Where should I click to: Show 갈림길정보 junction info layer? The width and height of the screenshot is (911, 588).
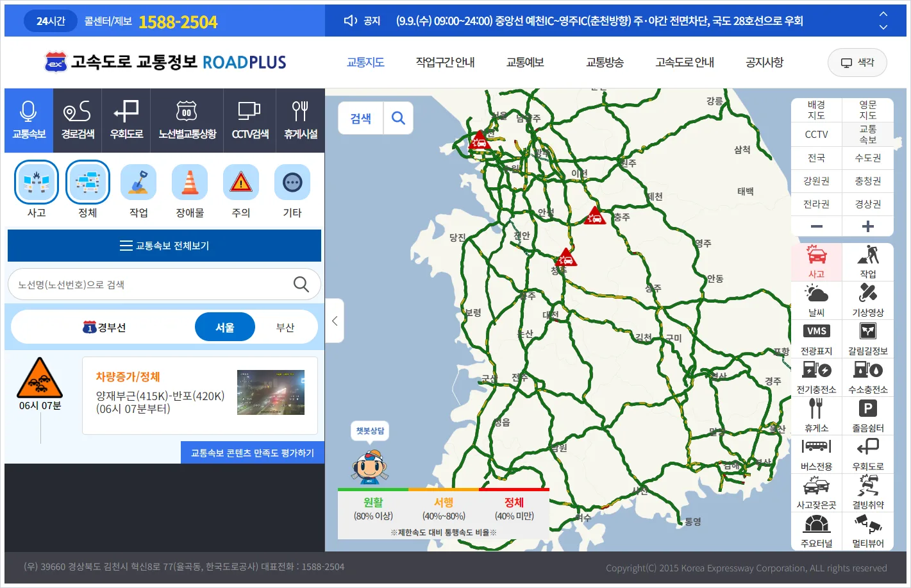(x=868, y=339)
